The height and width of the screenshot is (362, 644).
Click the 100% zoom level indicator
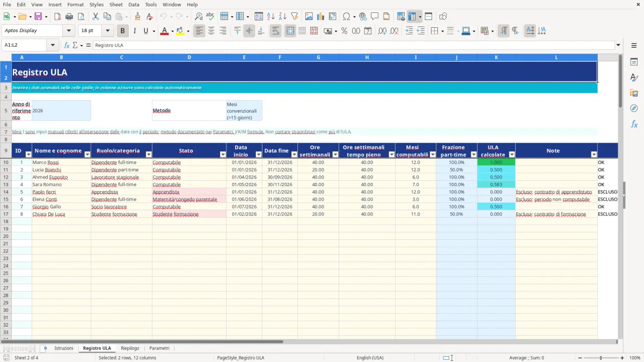pos(635,358)
